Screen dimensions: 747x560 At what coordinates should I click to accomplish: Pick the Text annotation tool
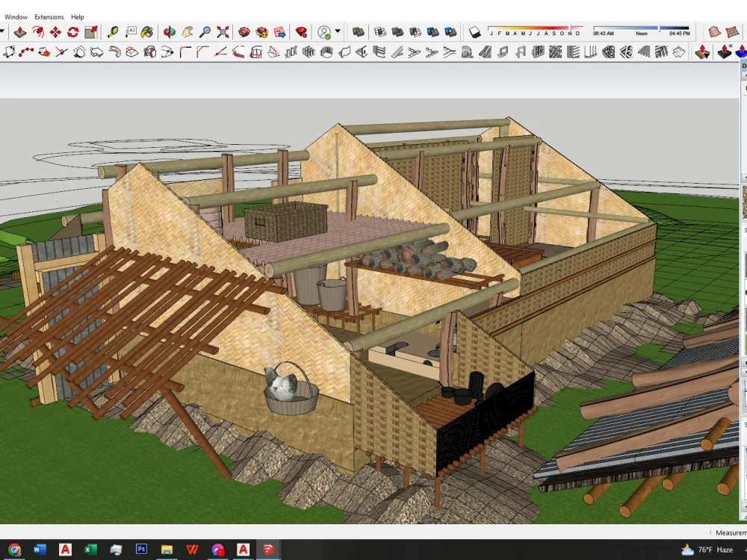click(130, 32)
